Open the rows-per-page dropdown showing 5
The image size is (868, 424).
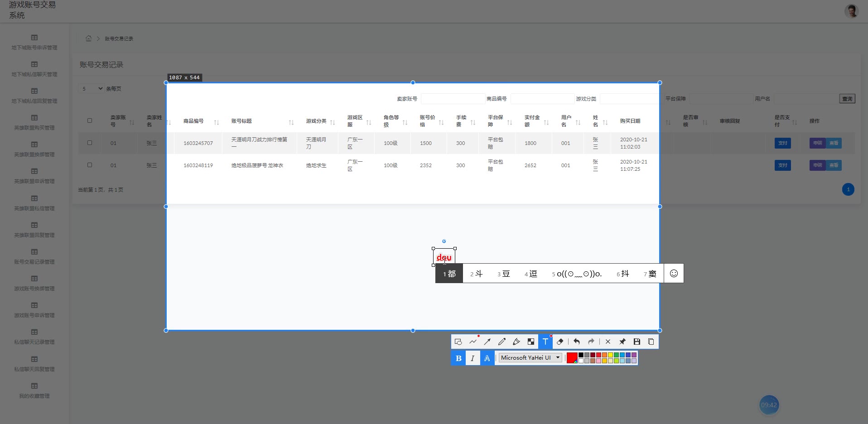click(x=92, y=89)
